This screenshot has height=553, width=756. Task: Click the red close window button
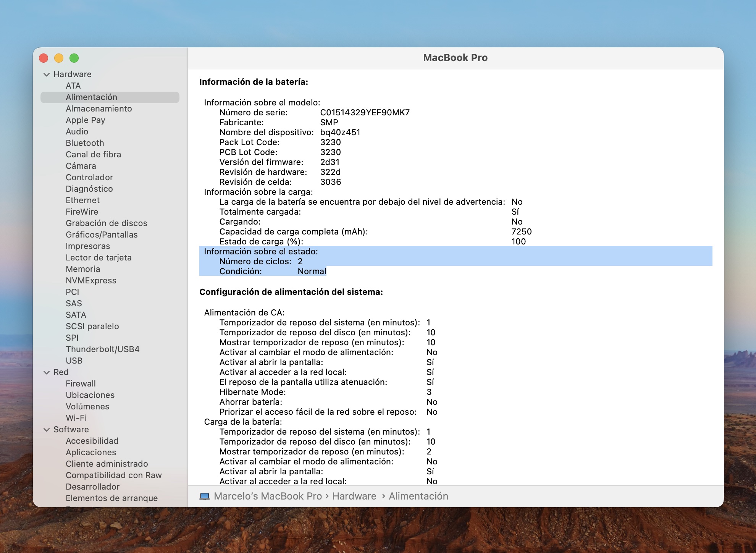[x=44, y=58]
